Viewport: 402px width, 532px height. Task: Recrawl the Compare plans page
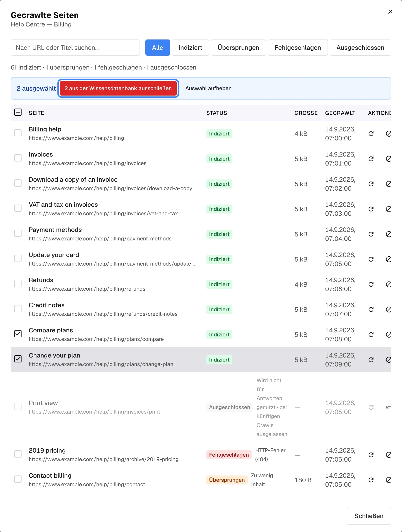(x=371, y=335)
